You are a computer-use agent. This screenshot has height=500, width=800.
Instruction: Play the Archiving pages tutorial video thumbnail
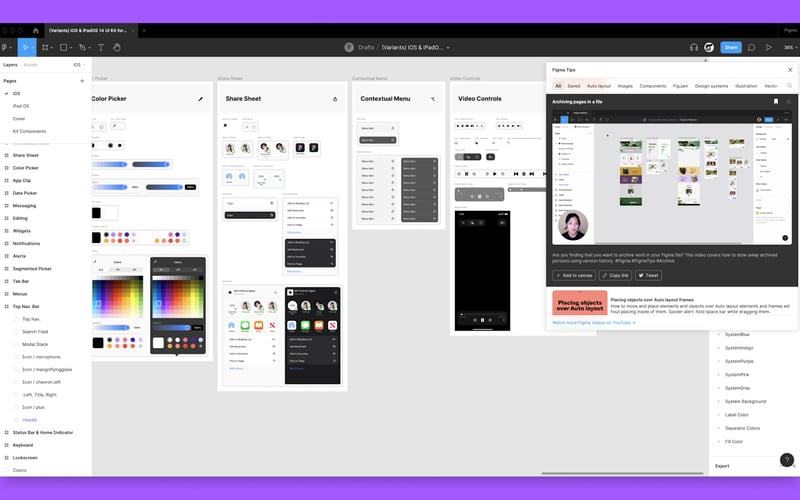[x=672, y=177]
